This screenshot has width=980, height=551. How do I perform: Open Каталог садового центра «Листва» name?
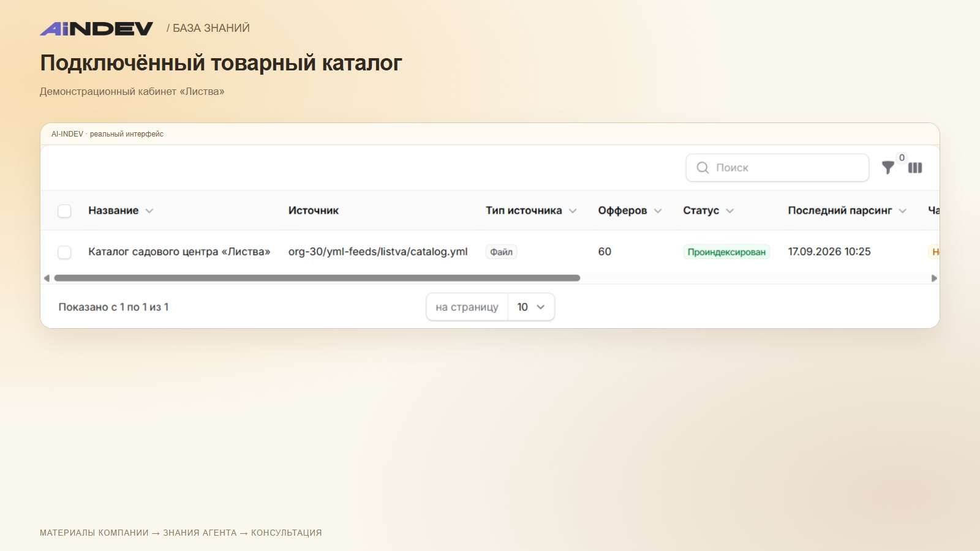pos(179,252)
